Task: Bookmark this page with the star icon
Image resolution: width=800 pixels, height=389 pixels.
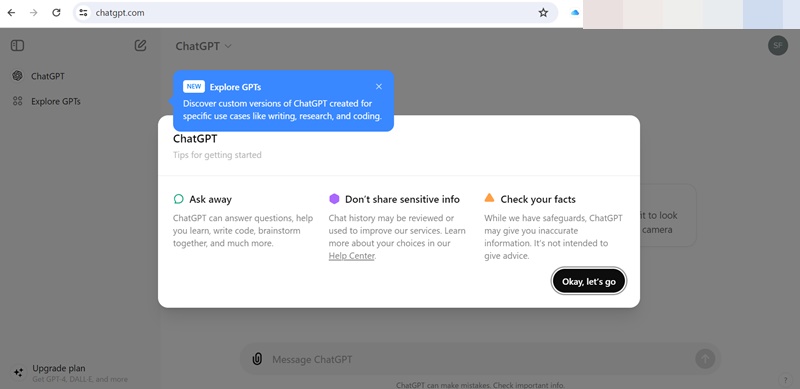Action: coord(543,13)
